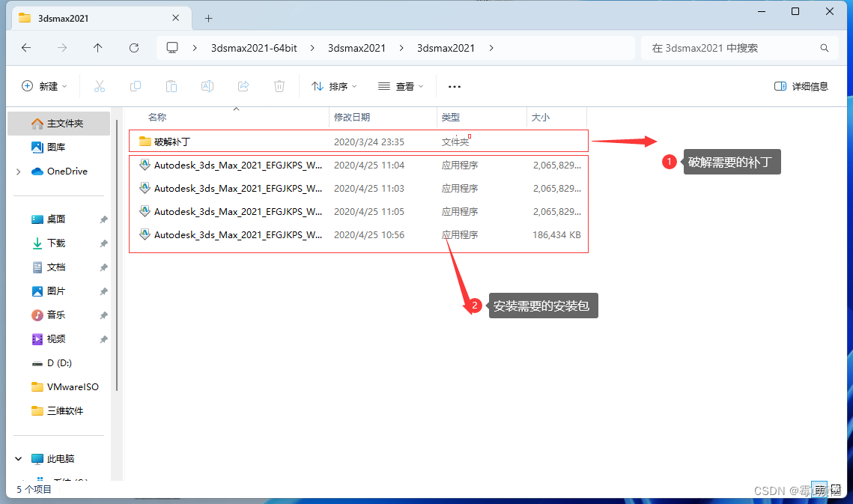Image resolution: width=853 pixels, height=504 pixels.
Task: Select the Autodesk installer dated 2020/4/25 11:05
Action: click(359, 212)
